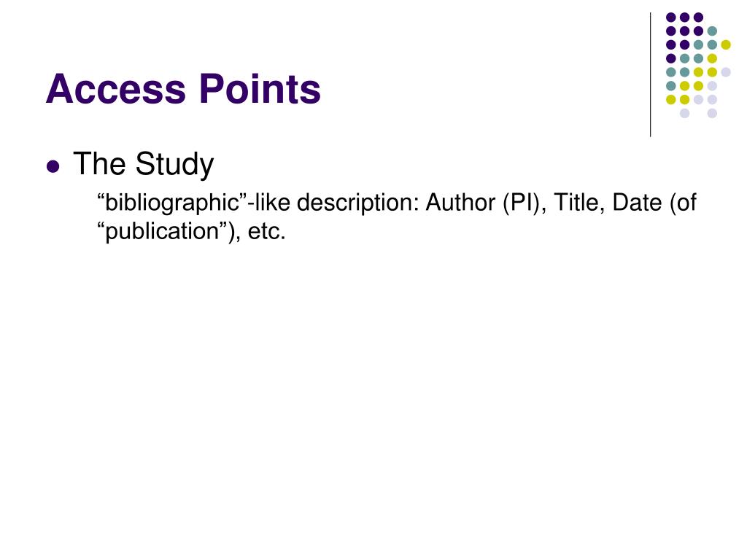This screenshot has height=560, width=747.
Task: Click the word "Author" in the body text
Action: coord(461,203)
